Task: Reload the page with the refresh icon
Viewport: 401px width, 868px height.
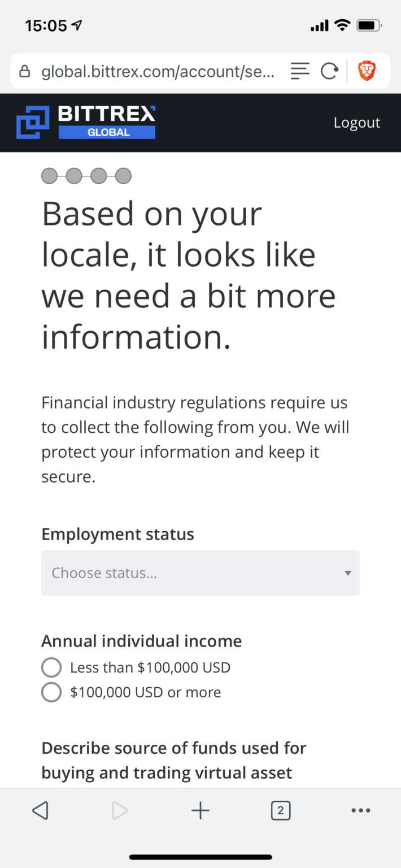Action: coord(329,71)
